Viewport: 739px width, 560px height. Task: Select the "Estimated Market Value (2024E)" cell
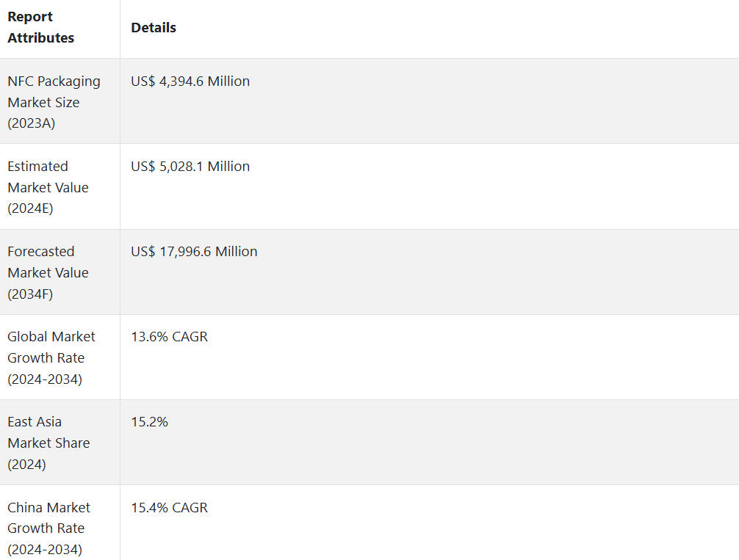48,187
